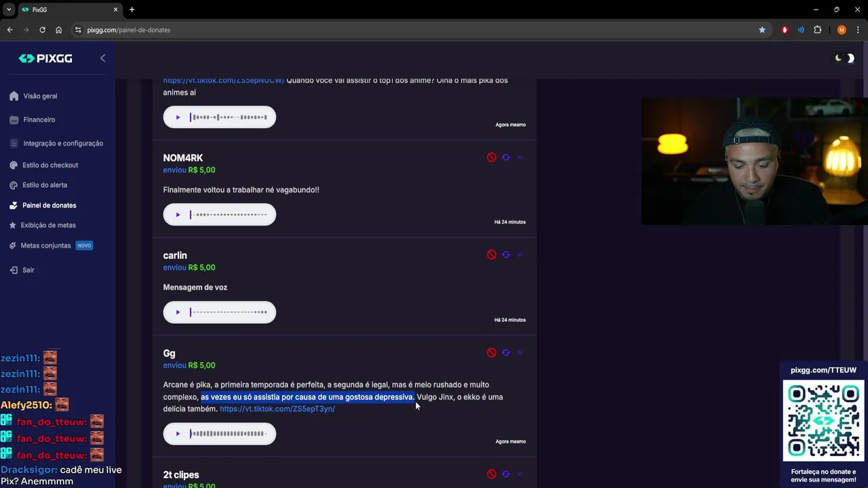Open the Visão geral page
The height and width of the screenshot is (488, 868).
tap(40, 96)
